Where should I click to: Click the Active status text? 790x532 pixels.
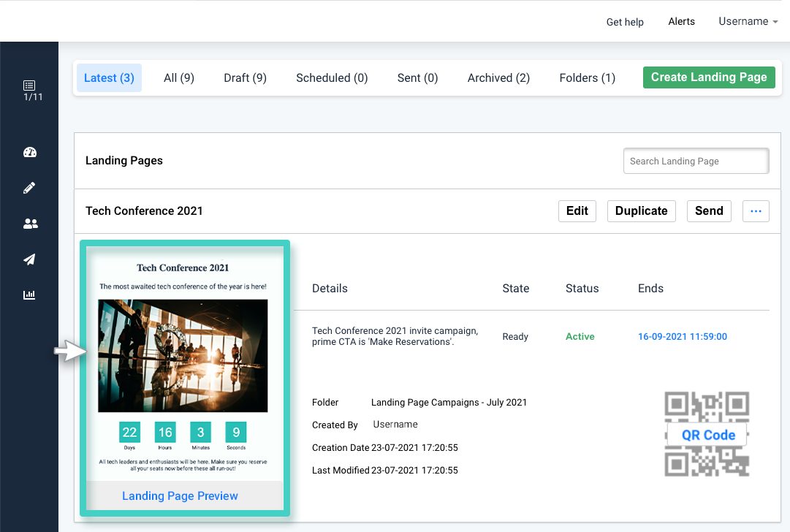point(580,337)
